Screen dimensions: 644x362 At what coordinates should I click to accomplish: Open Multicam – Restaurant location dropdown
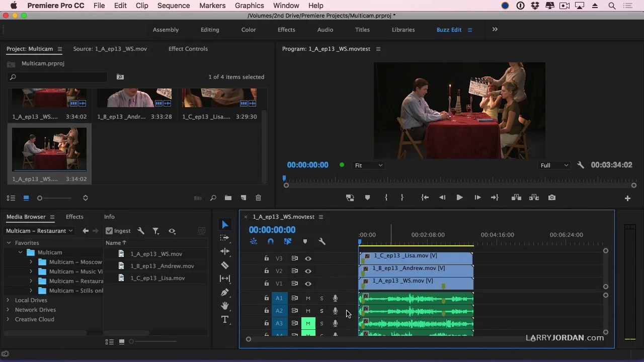point(39,231)
